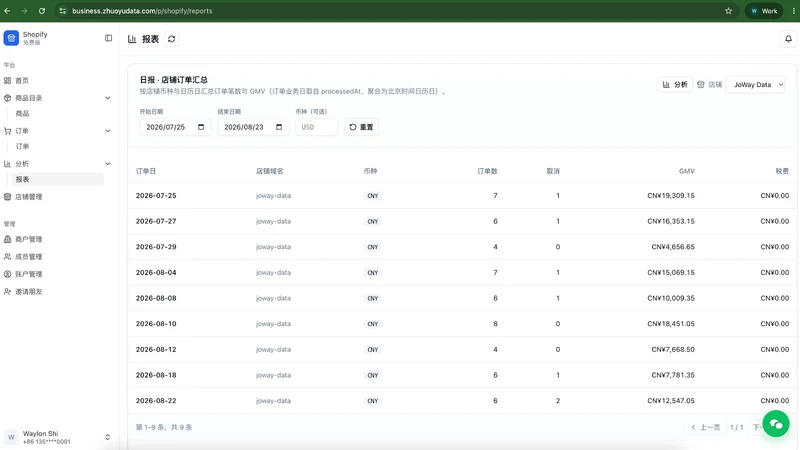
Task: Click 订单日 column header
Action: (146, 171)
